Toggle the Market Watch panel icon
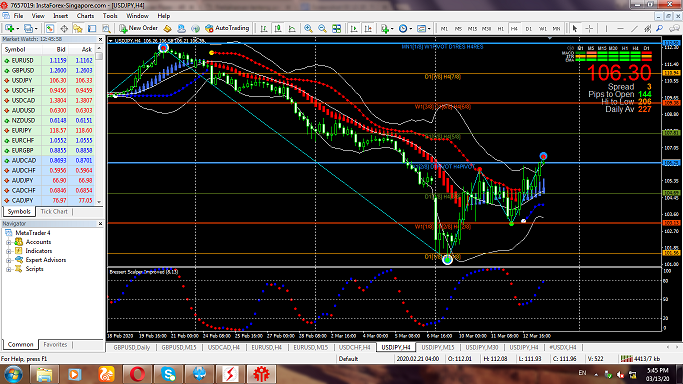Screen dimensions: 683x384 point(50,28)
